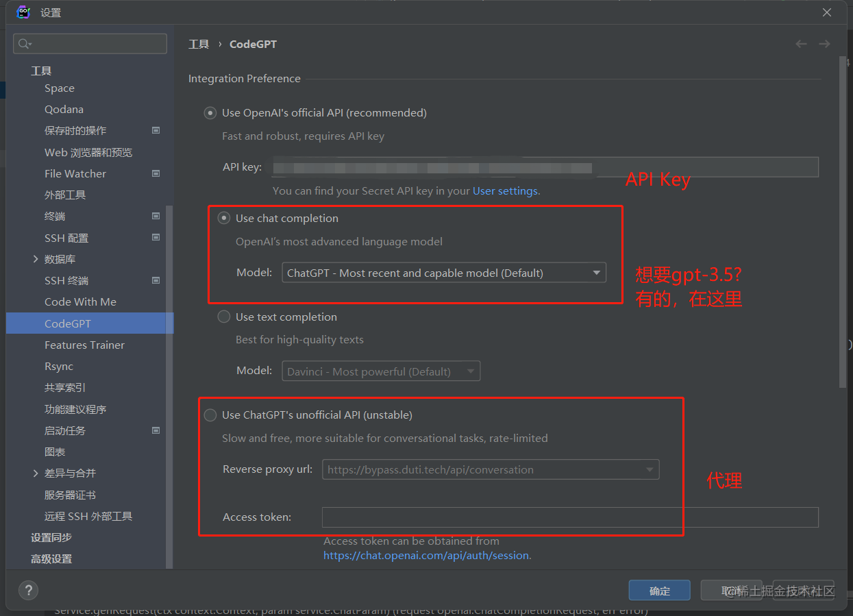Select 功能建议程序 settings item
Viewport: 853px width, 616px height.
tap(75, 409)
